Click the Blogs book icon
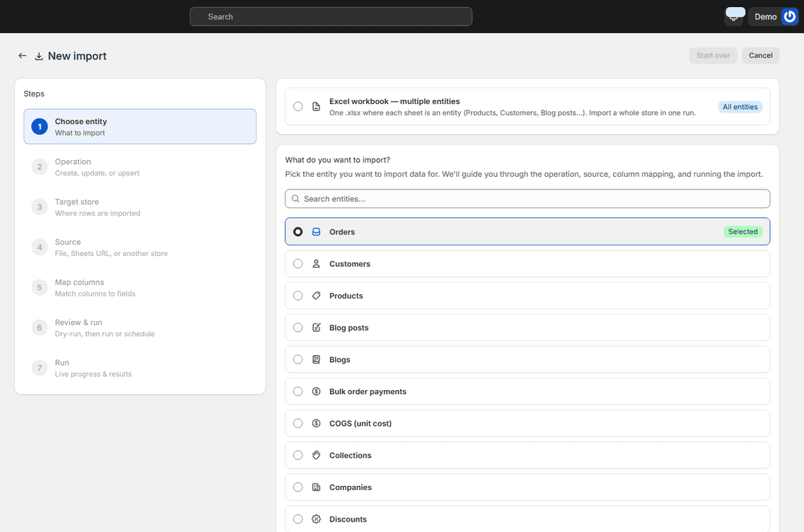Image resolution: width=804 pixels, height=532 pixels. (x=317, y=359)
